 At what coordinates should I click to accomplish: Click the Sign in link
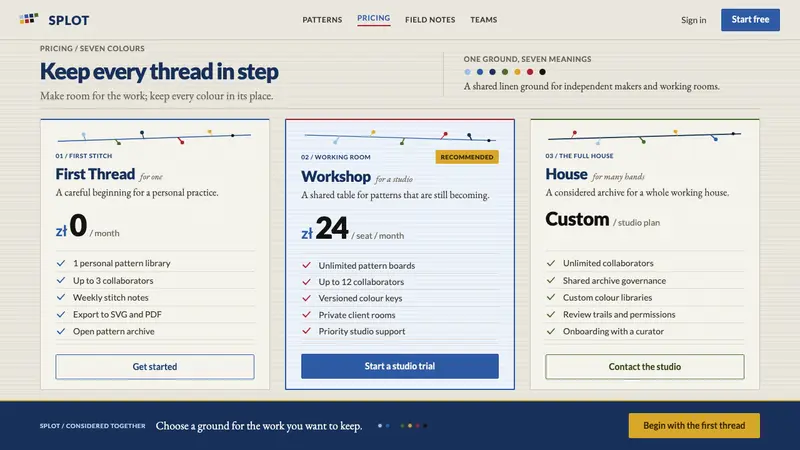click(693, 20)
